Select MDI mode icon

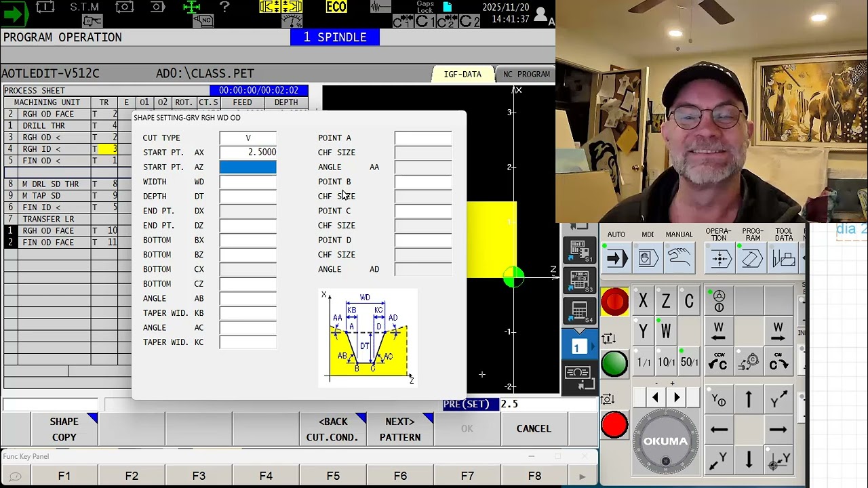pos(648,258)
